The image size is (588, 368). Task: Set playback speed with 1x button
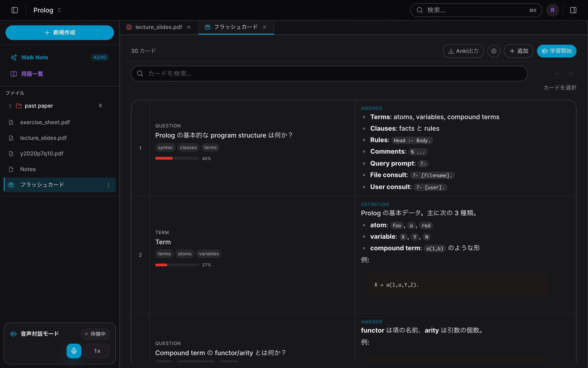[x=97, y=351]
